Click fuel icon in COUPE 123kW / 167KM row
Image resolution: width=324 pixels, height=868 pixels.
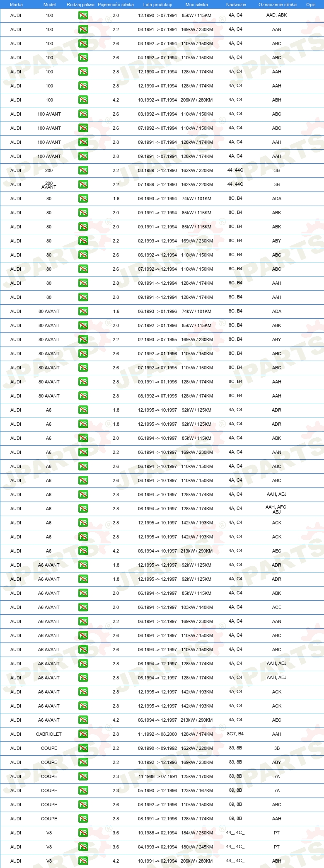pyautogui.click(x=83, y=790)
